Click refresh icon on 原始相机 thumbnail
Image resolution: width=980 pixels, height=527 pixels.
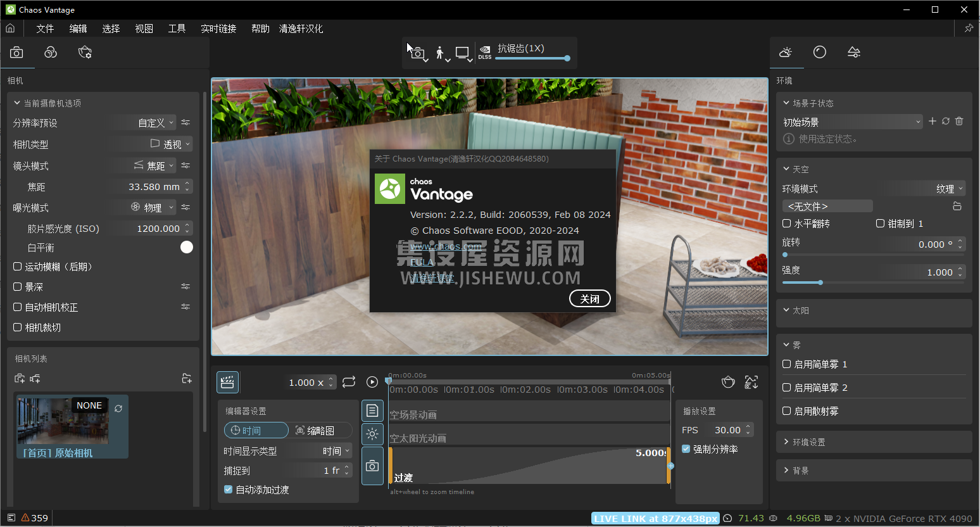118,409
